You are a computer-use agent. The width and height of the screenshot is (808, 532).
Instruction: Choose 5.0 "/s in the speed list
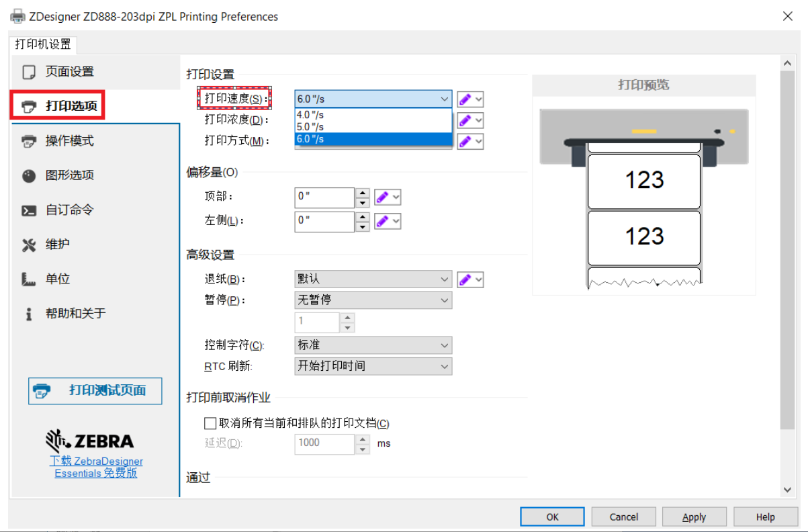point(373,126)
